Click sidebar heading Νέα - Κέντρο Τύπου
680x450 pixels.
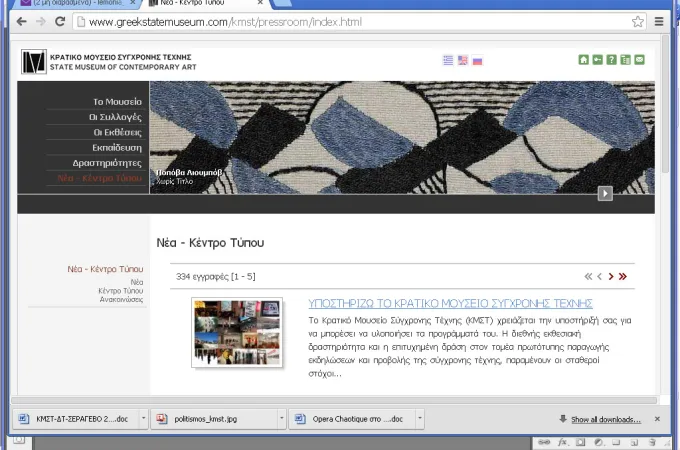(105, 269)
